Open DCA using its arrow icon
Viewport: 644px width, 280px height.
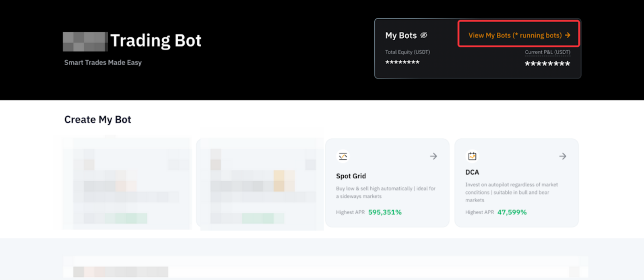tap(563, 156)
